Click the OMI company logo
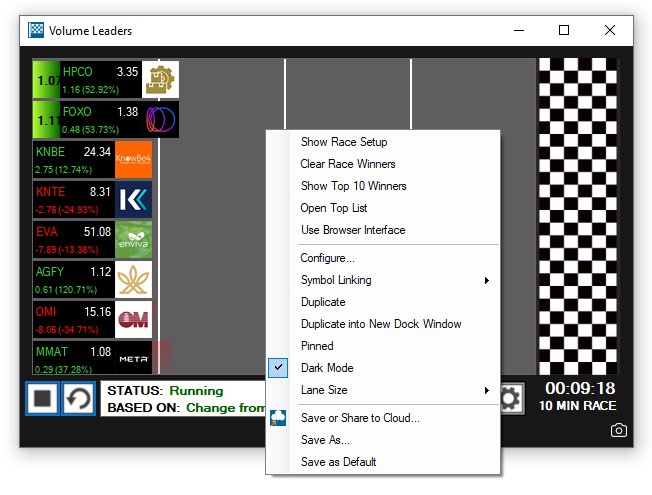 (133, 319)
